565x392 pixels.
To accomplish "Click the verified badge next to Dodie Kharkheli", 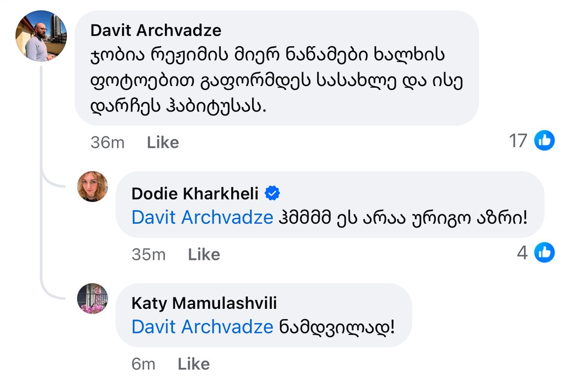I will click(x=273, y=194).
